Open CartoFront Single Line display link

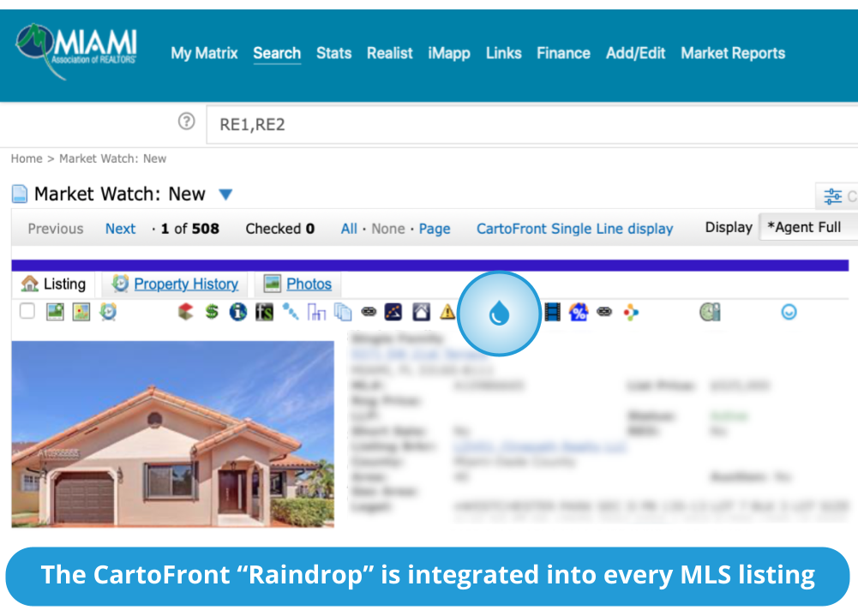pyautogui.click(x=574, y=229)
